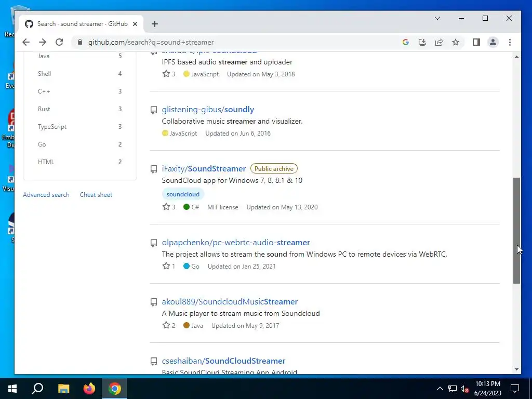The image size is (532, 399).
Task: Click the vertical scrollbar thumb
Action: pos(516,230)
